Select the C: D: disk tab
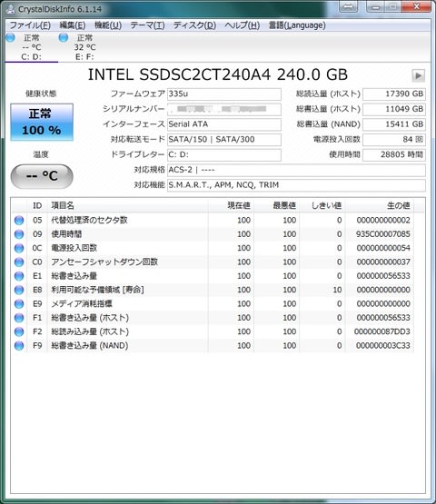436x504 pixels. [31, 47]
